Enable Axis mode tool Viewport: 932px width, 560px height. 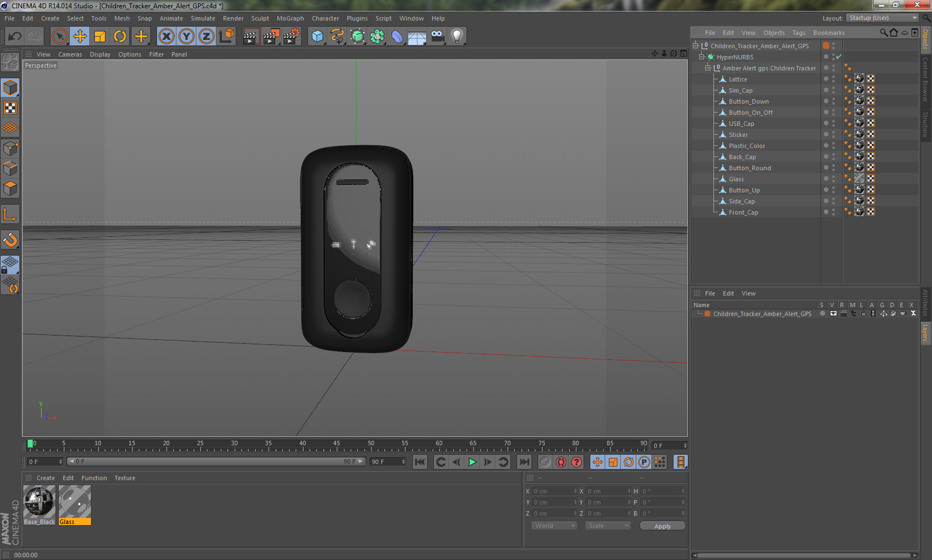(11, 214)
